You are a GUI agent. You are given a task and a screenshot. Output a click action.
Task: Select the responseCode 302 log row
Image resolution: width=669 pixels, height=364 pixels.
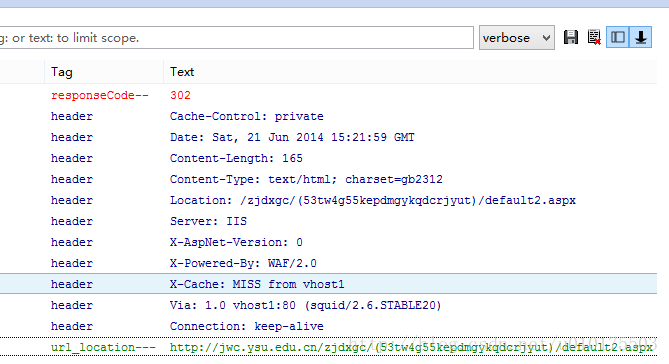tap(329, 95)
